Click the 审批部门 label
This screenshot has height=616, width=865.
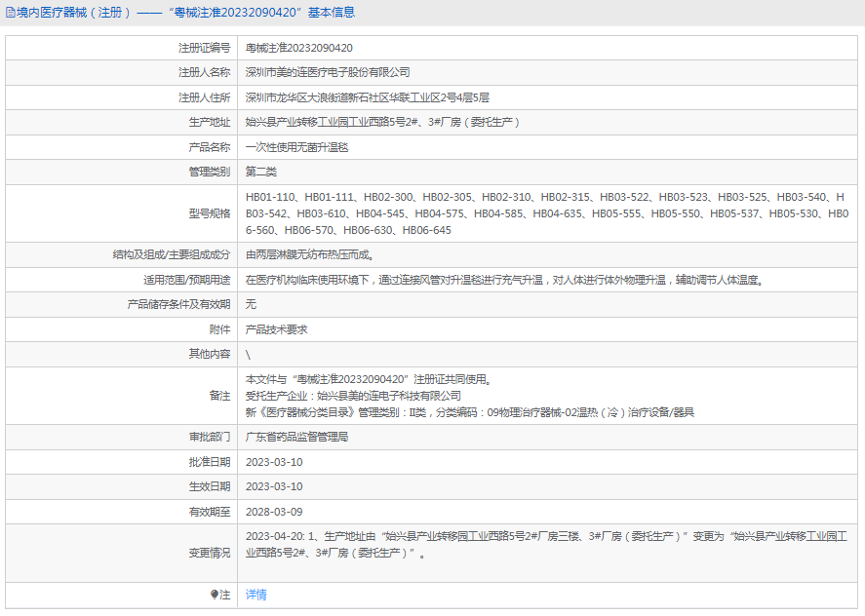[x=210, y=438]
